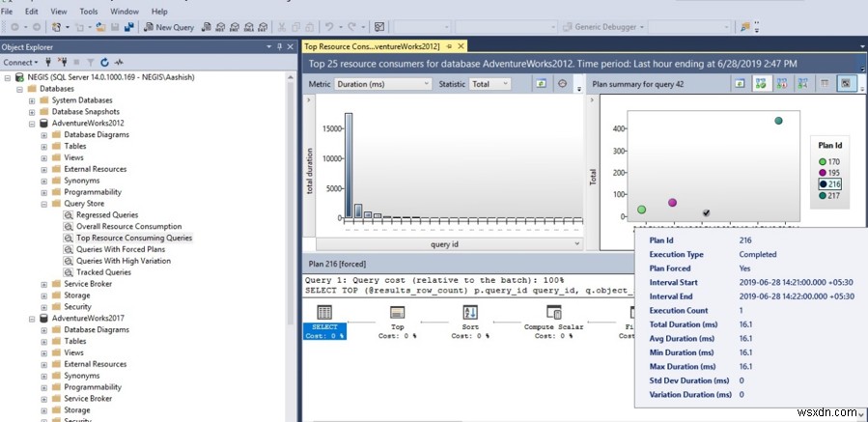
Task: Toggle the plan summary chart view button
Action: [846, 84]
